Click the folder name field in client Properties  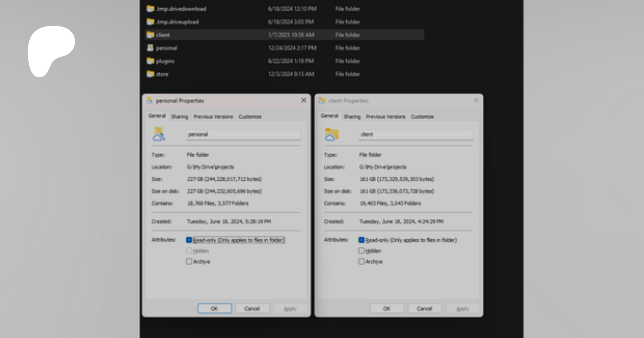tap(415, 134)
